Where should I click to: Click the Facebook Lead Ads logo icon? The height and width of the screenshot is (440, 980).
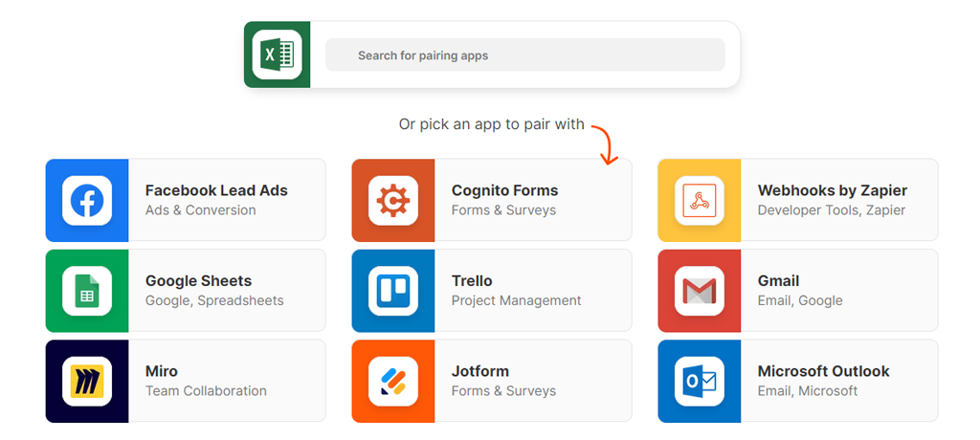tap(87, 200)
